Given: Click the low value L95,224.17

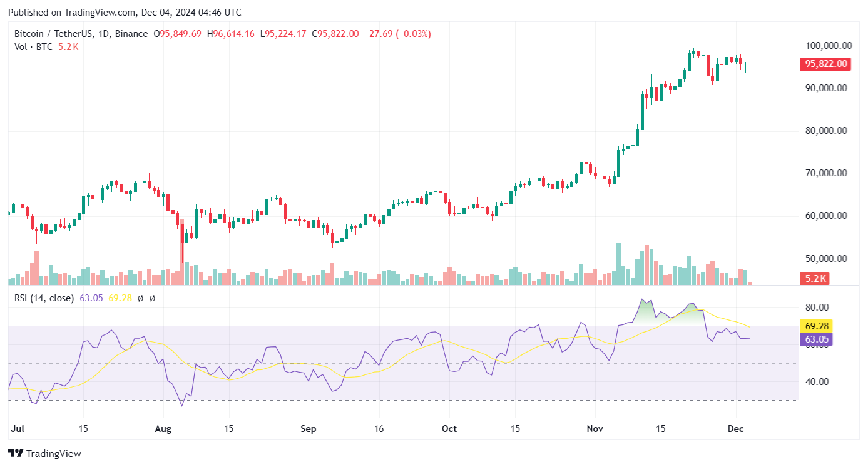Looking at the screenshot, I should 283,34.
